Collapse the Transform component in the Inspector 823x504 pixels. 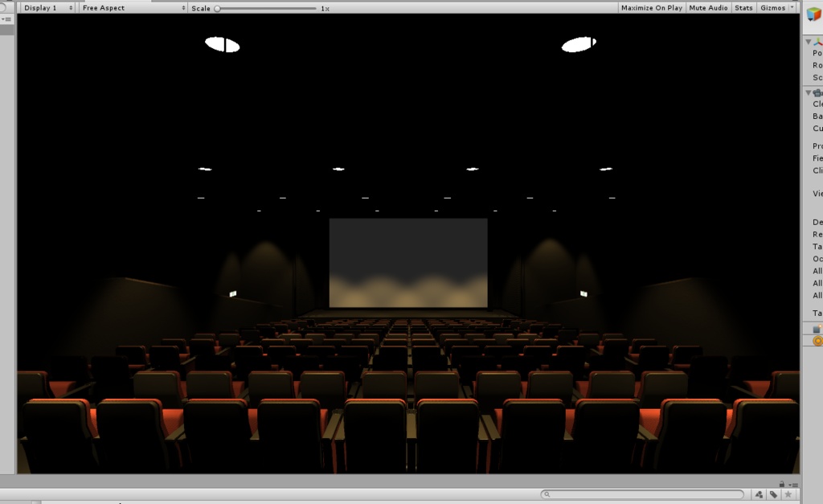click(x=809, y=43)
